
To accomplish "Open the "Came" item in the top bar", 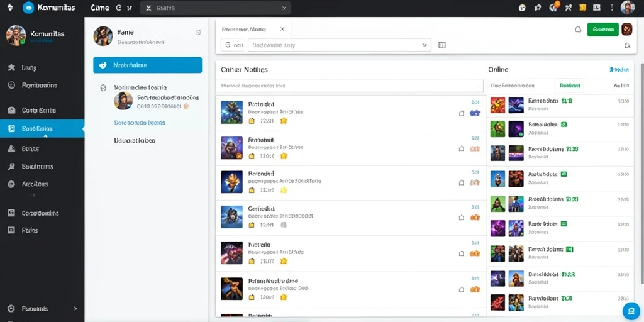I will [x=99, y=8].
